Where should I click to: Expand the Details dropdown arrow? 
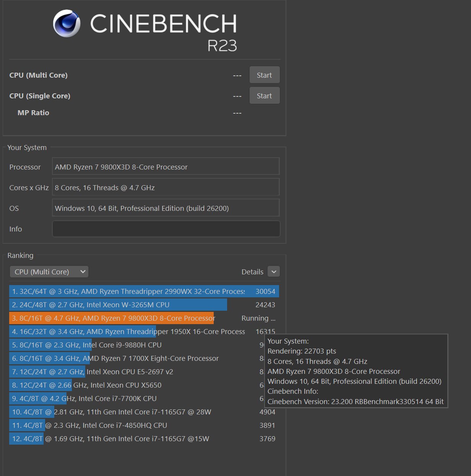(x=274, y=272)
